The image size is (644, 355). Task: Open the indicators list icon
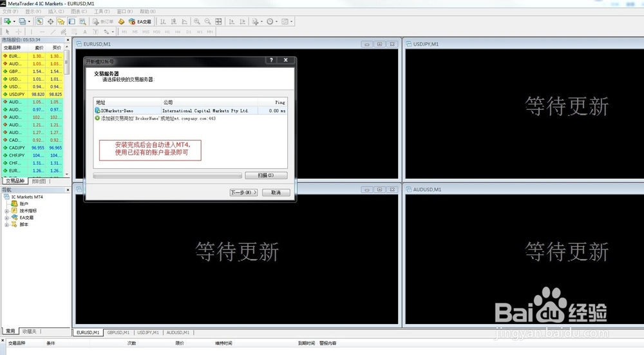(x=255, y=21)
